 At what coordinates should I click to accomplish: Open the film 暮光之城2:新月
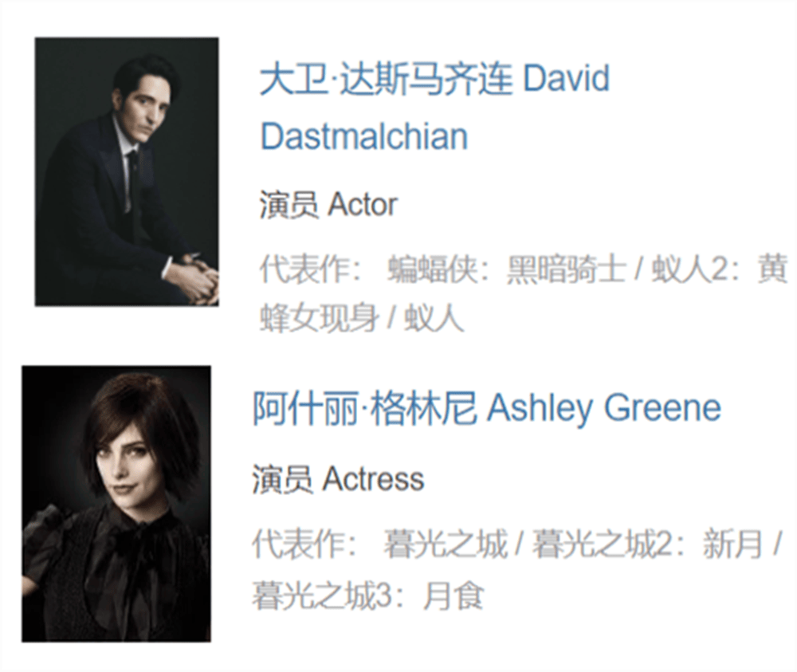(647, 544)
